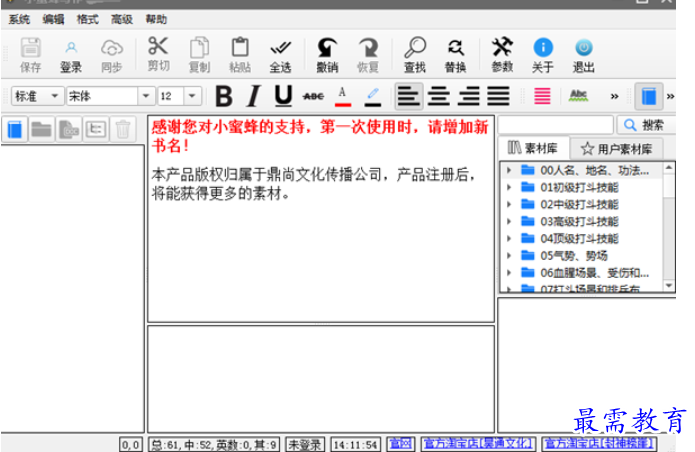Screen dimensions: 695x452
Task: Open the 帮助 menu
Action: tap(156, 19)
